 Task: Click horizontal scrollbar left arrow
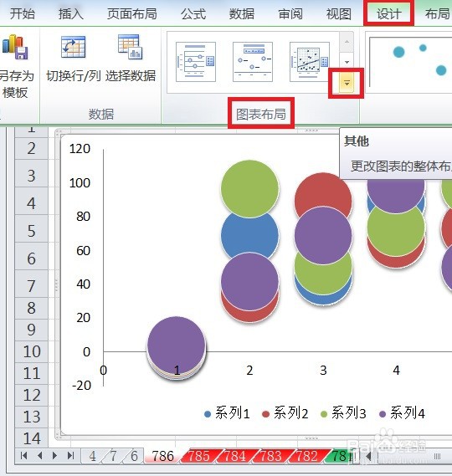(368, 456)
